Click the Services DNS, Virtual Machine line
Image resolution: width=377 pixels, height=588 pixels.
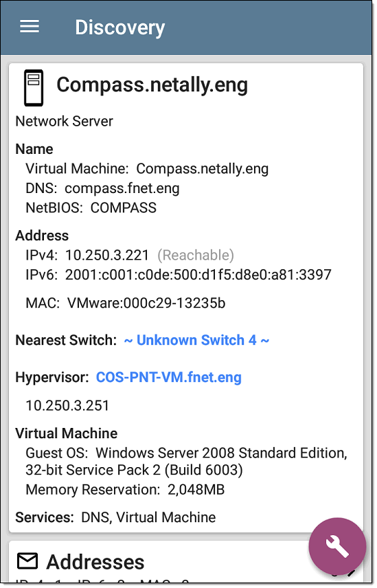(115, 517)
